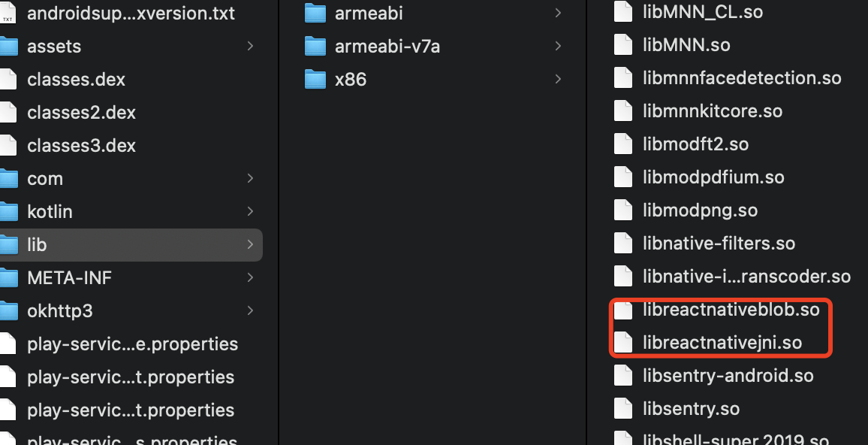The height and width of the screenshot is (445, 868).
Task: Select libmodpdfium.so in the list
Action: click(713, 177)
